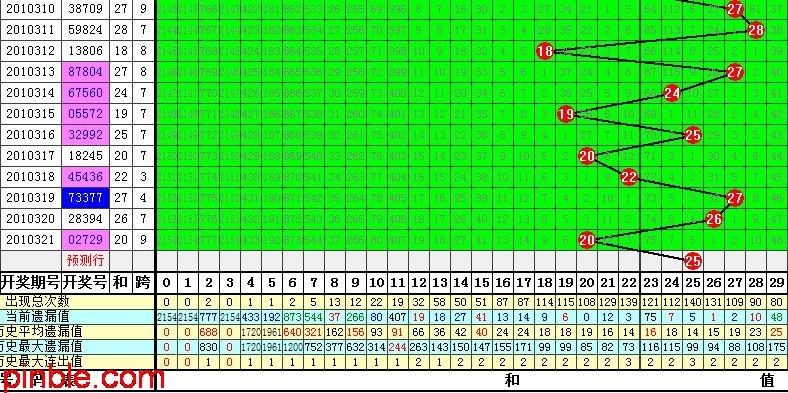Select the red 24 marker in row 2010314
The image size is (788, 393).
point(672,93)
